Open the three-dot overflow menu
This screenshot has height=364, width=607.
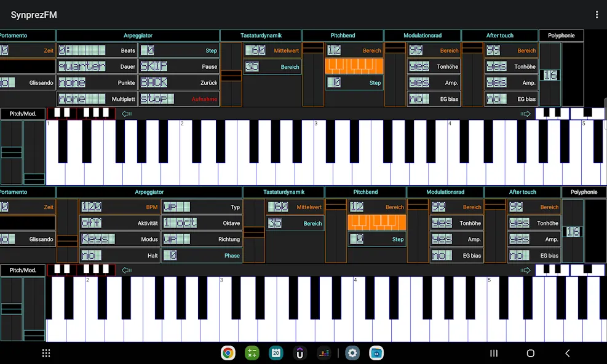597,15
